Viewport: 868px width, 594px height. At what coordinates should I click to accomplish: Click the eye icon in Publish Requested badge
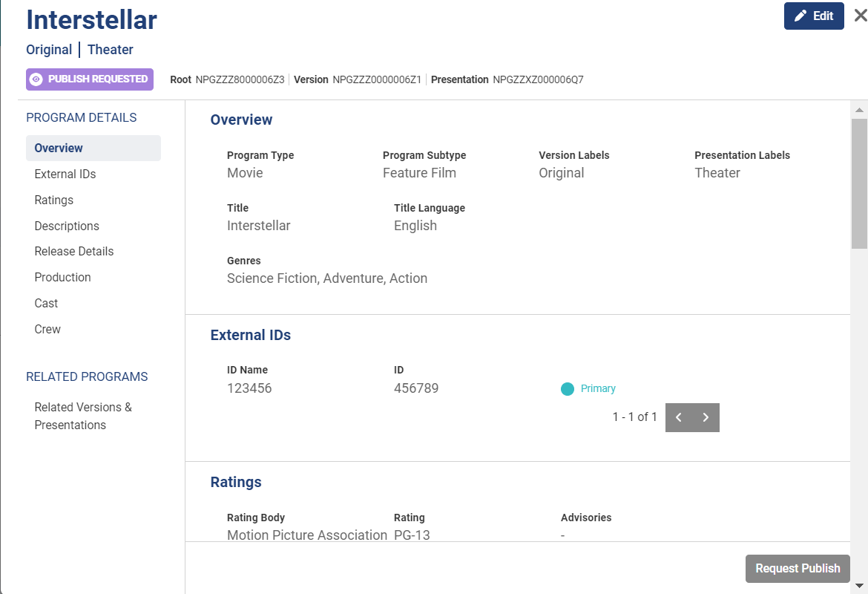(x=36, y=79)
